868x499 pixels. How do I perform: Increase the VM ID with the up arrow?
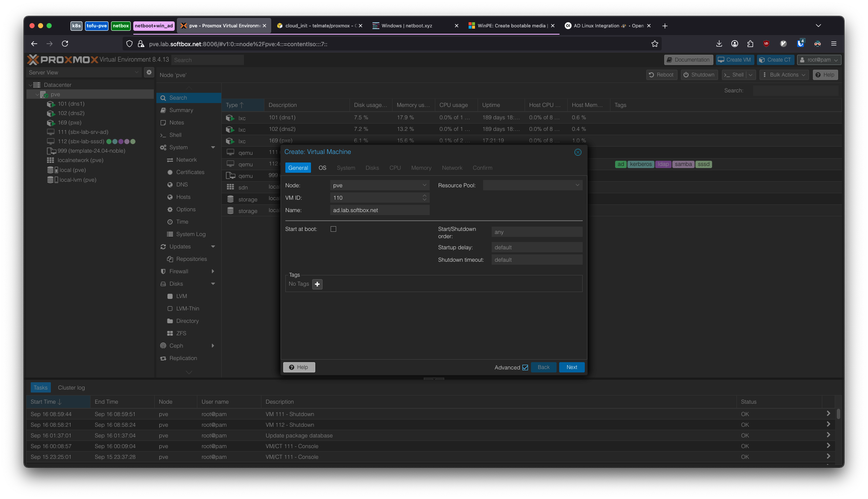pos(425,196)
